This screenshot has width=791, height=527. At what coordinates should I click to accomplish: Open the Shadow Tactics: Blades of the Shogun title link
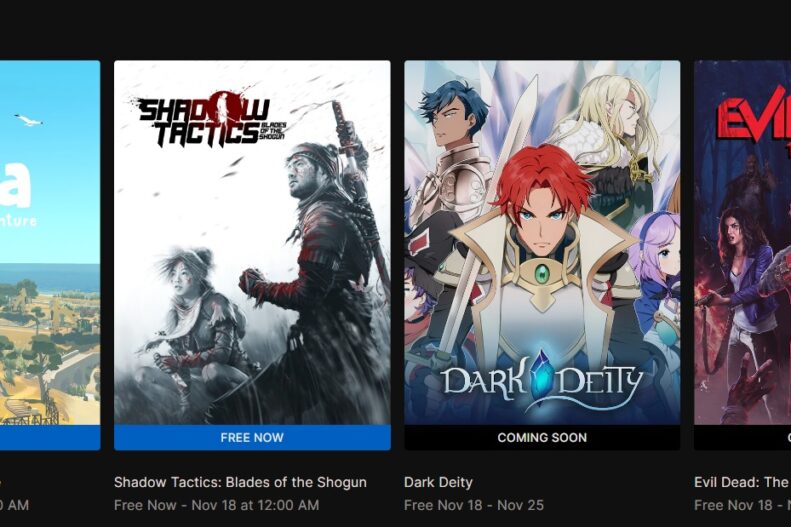click(x=240, y=482)
